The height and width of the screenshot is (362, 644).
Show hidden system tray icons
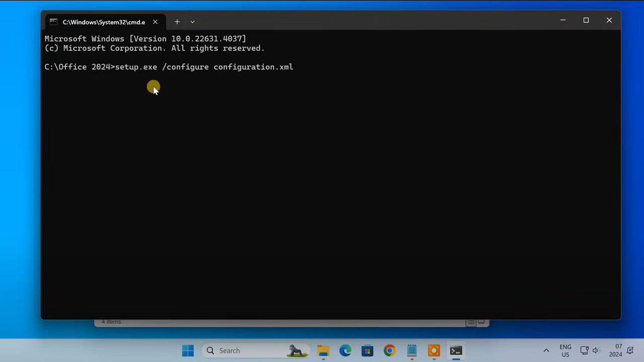pyautogui.click(x=546, y=350)
